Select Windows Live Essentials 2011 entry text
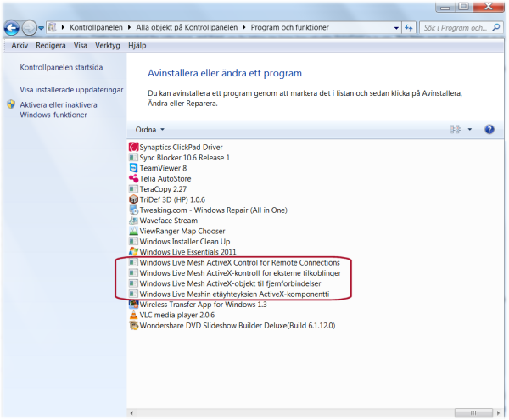The image size is (509, 420). click(x=187, y=252)
